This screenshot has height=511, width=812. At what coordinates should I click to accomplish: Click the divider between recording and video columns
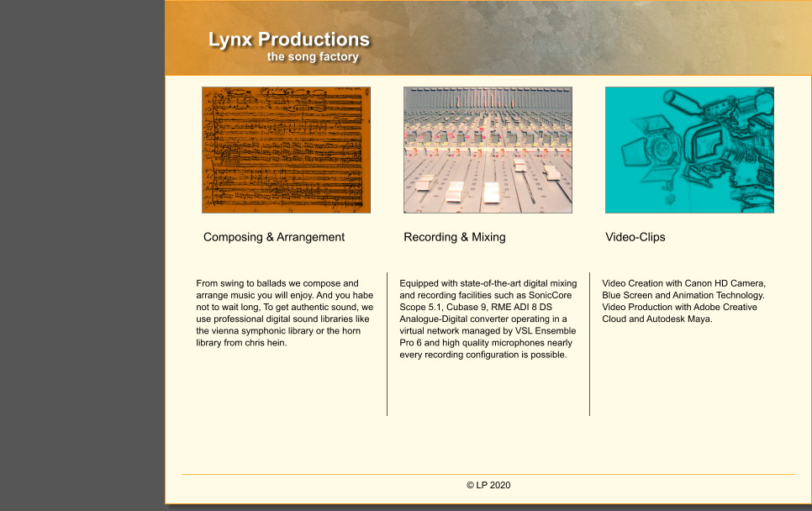click(x=589, y=344)
